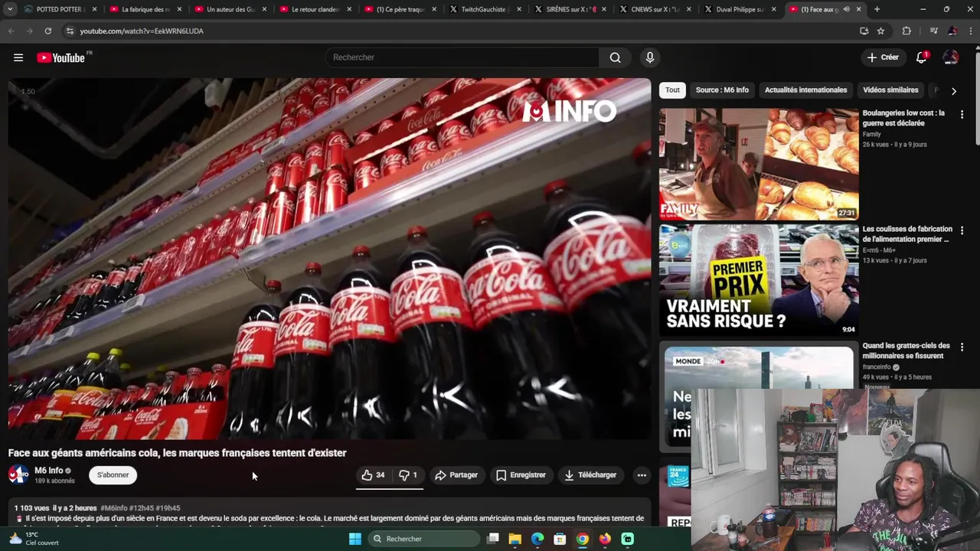Screen dimensions: 980x551
Task: Open the notifications bell
Action: pyautogui.click(x=922, y=57)
